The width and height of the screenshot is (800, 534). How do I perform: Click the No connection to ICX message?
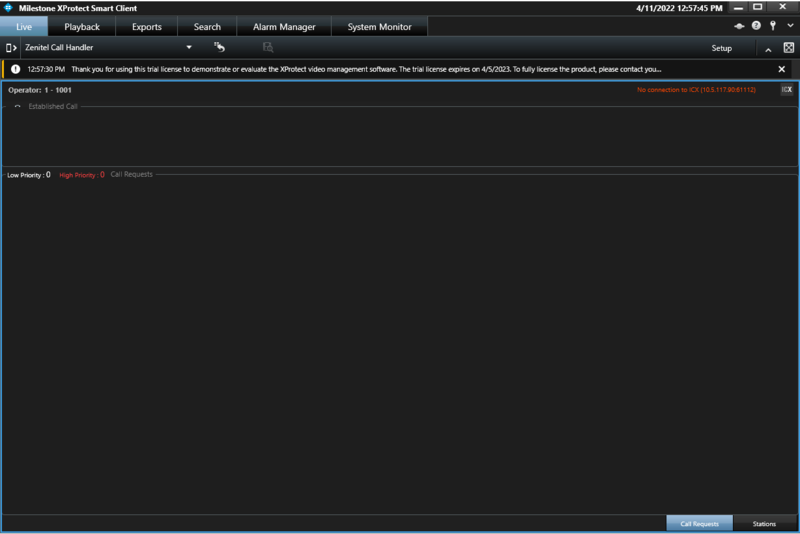click(x=696, y=90)
